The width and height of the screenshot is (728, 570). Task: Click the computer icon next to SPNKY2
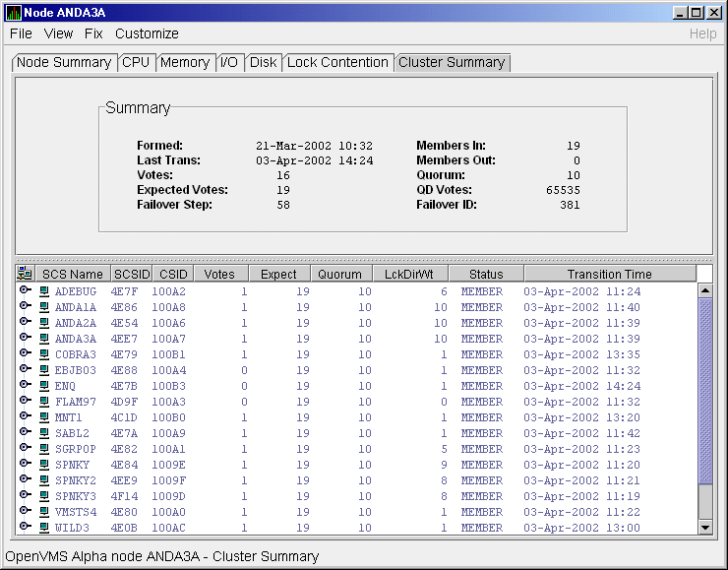(x=43, y=480)
